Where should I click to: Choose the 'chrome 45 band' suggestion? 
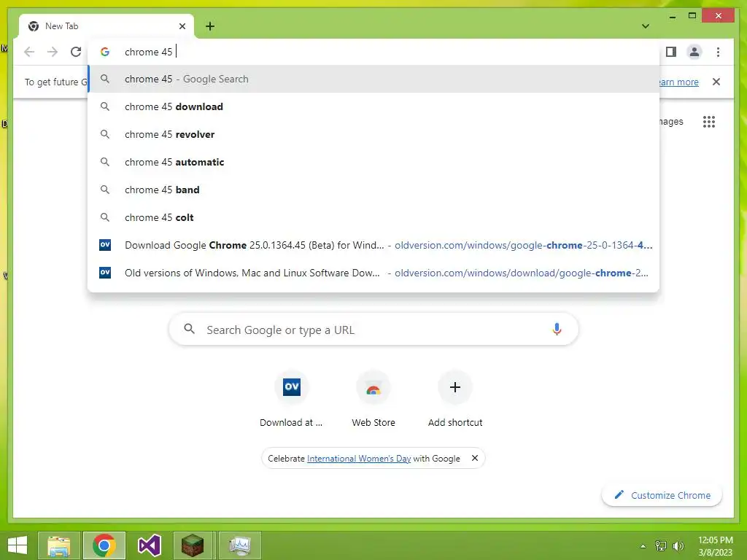click(x=373, y=190)
